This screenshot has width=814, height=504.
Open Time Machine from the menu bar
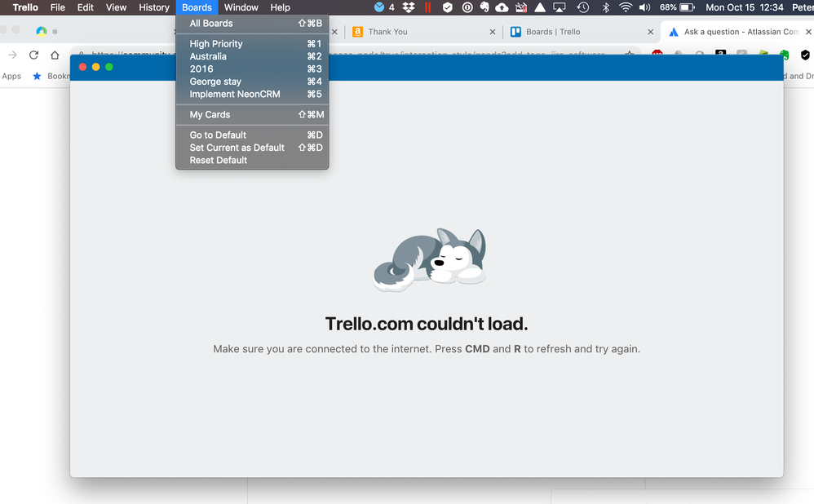point(582,7)
